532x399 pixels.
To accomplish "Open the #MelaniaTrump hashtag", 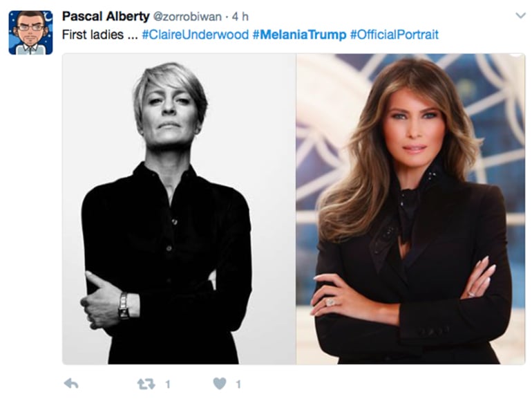I will tap(299, 35).
